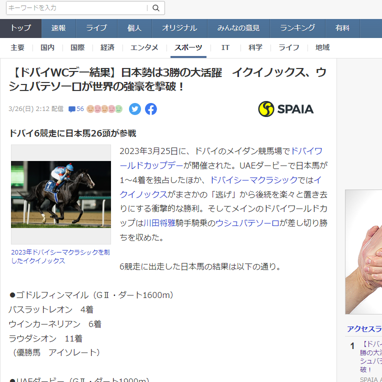Select the ランキング tab
382x382 pixels.
[298, 28]
